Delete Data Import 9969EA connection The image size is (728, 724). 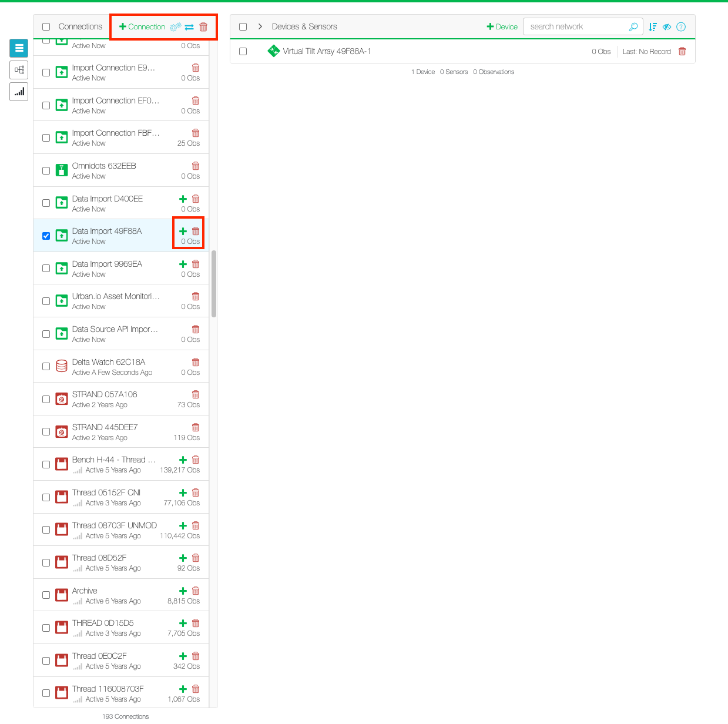(196, 264)
